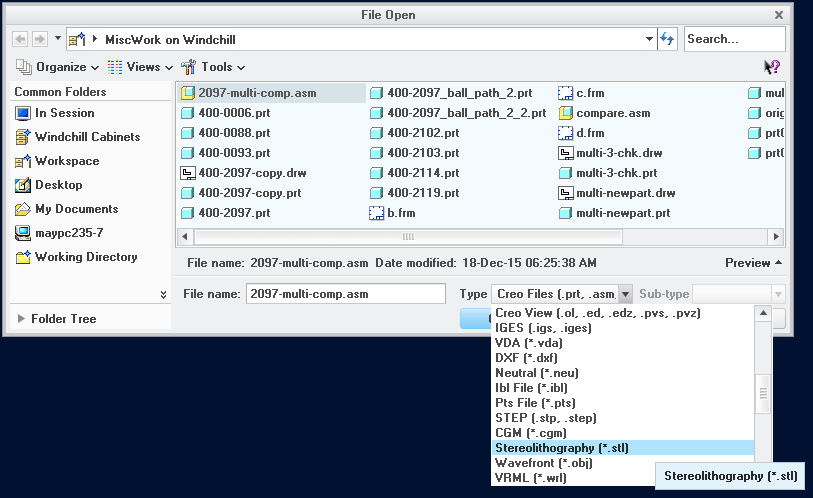
Task: Click the Back navigation arrow
Action: [x=20, y=39]
